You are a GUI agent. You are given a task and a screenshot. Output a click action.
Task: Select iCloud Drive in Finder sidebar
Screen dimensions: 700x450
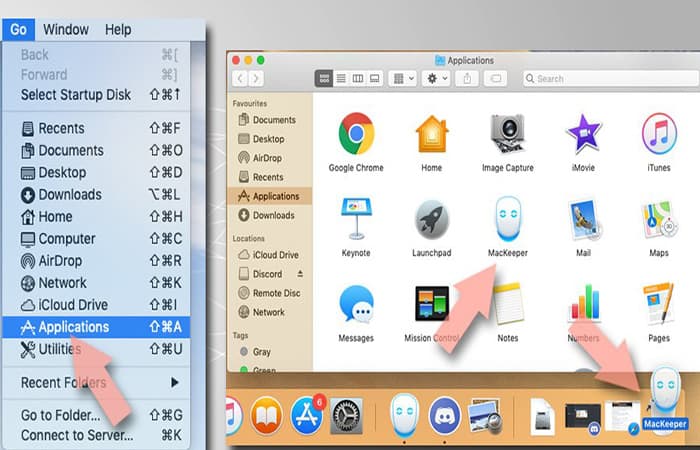click(269, 255)
